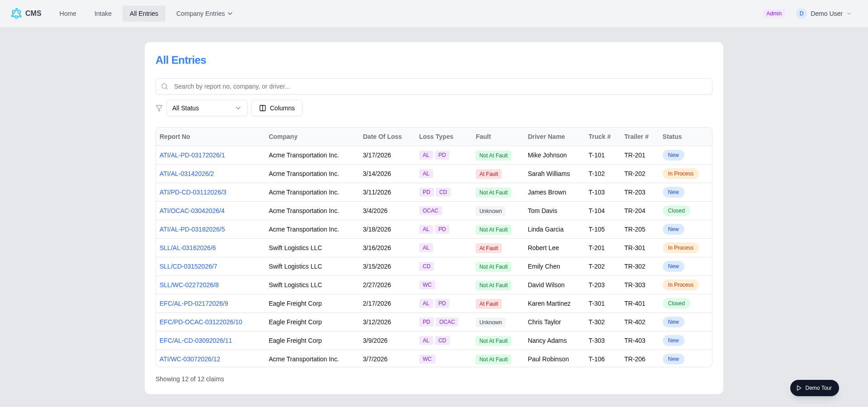Click the OCAC tag in Tom Davis row

click(430, 211)
